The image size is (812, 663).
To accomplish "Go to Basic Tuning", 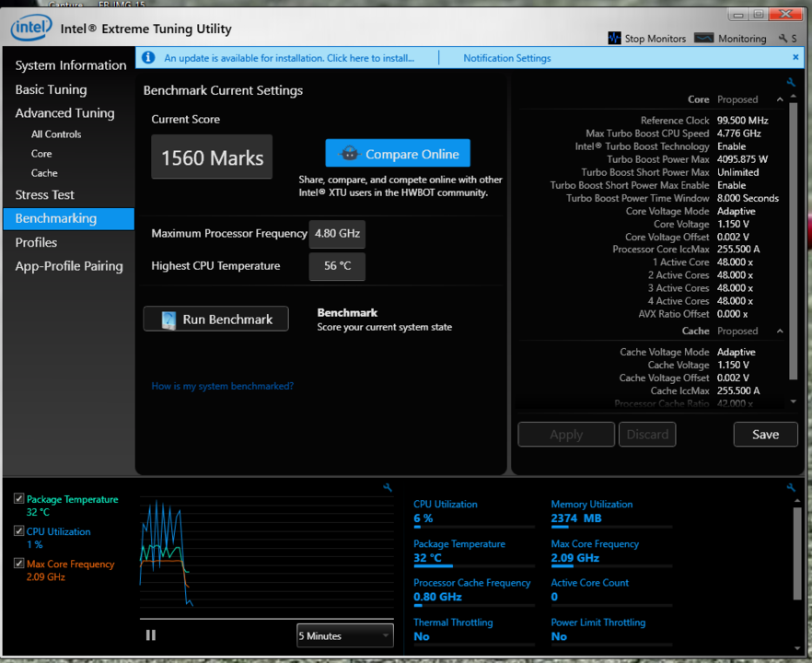I will pyautogui.click(x=51, y=89).
